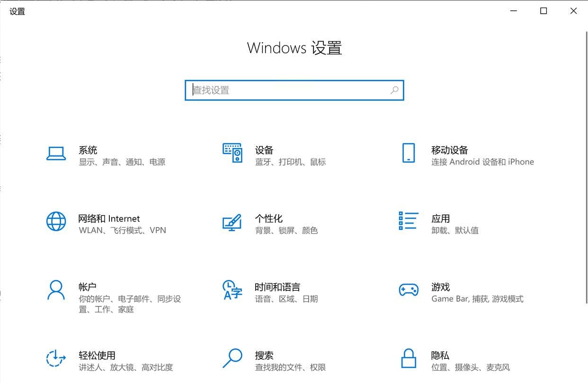Open the 帐户 person icon
The width and height of the screenshot is (588, 383).
pos(56,290)
